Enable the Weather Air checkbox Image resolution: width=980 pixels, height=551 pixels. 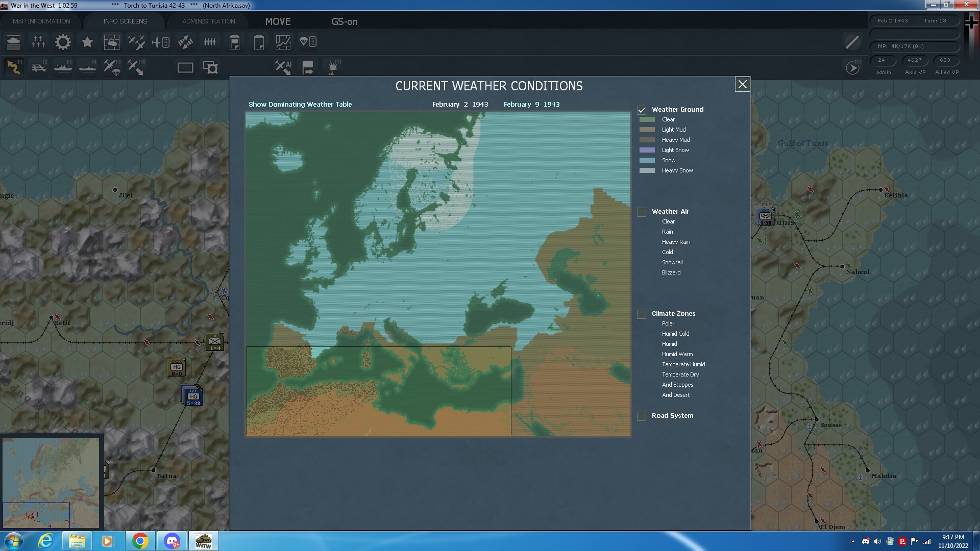tap(642, 212)
